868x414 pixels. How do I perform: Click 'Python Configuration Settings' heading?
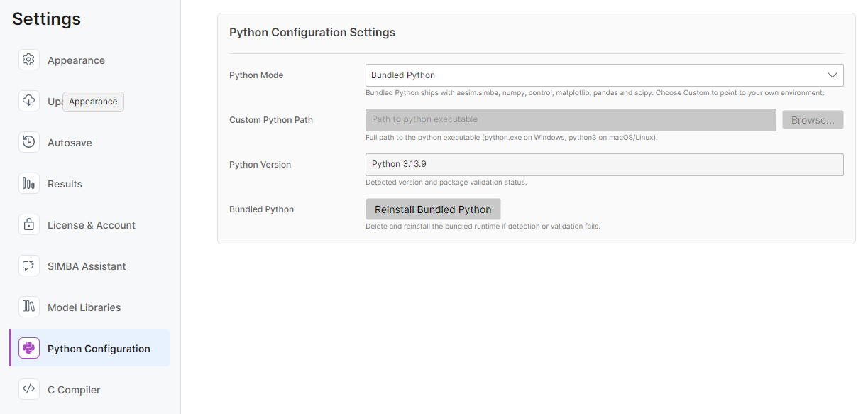[x=312, y=32]
